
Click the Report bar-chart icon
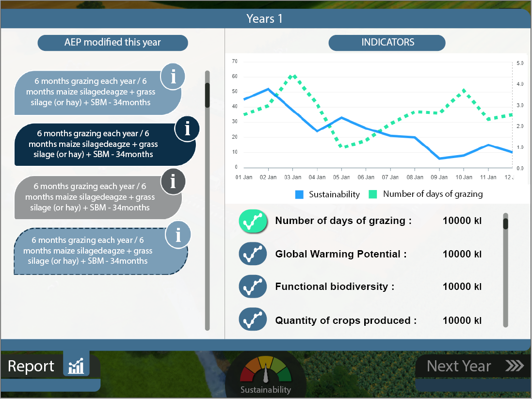(x=76, y=366)
